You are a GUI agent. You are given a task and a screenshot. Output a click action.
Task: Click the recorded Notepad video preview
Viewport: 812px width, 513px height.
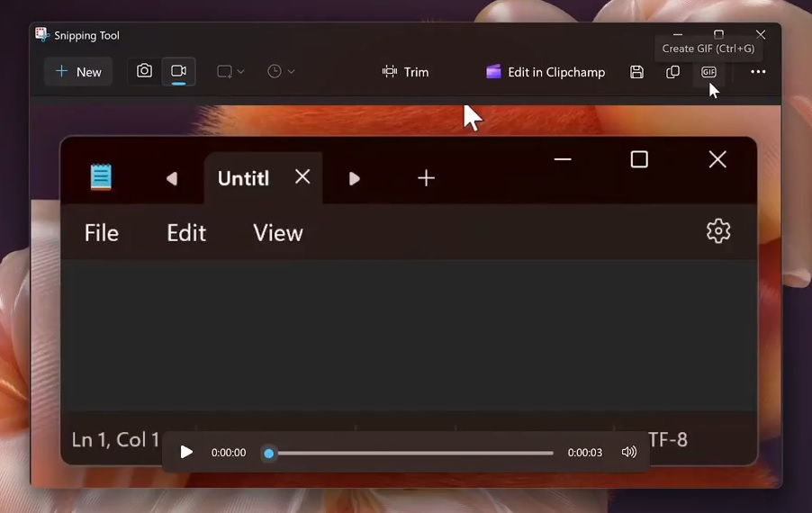pos(405,295)
